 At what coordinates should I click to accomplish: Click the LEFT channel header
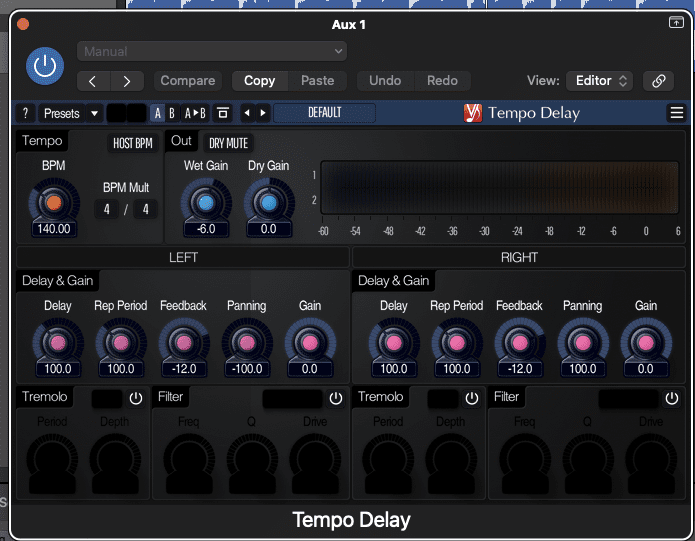click(183, 257)
